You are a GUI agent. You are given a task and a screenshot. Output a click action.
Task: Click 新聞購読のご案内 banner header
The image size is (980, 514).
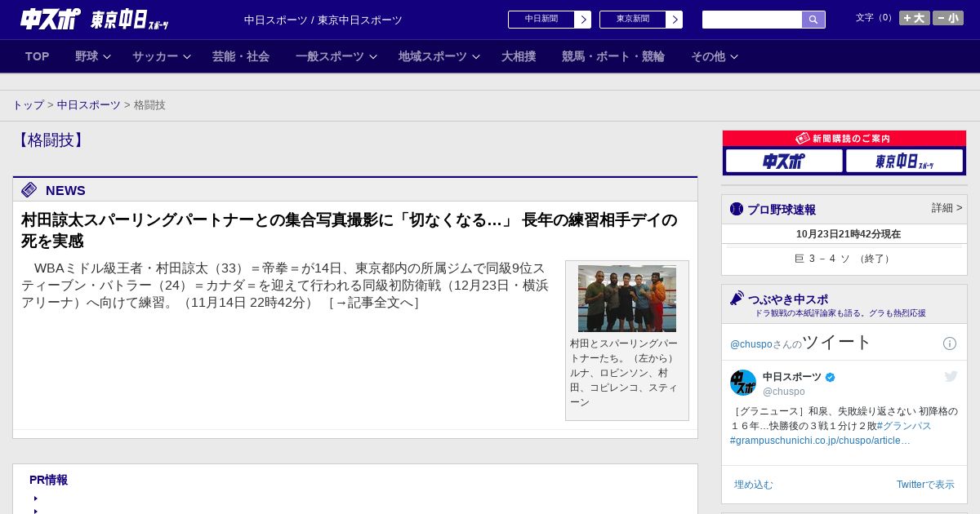(x=844, y=139)
